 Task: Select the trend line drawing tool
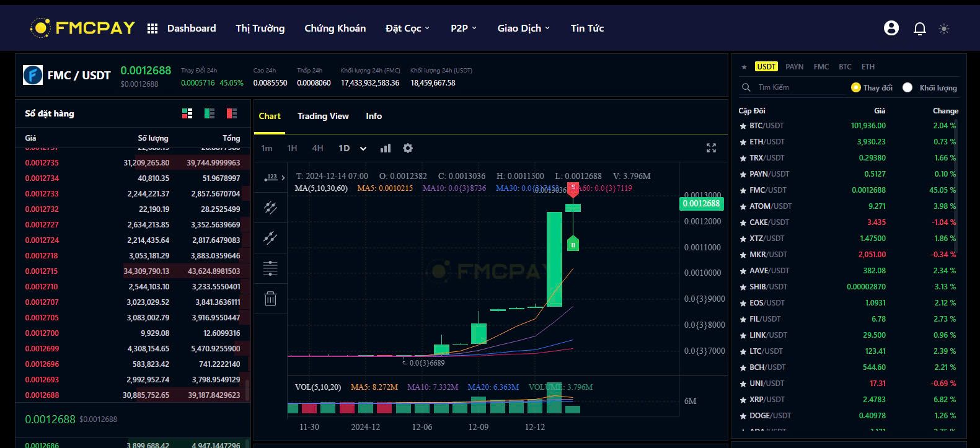(270, 238)
